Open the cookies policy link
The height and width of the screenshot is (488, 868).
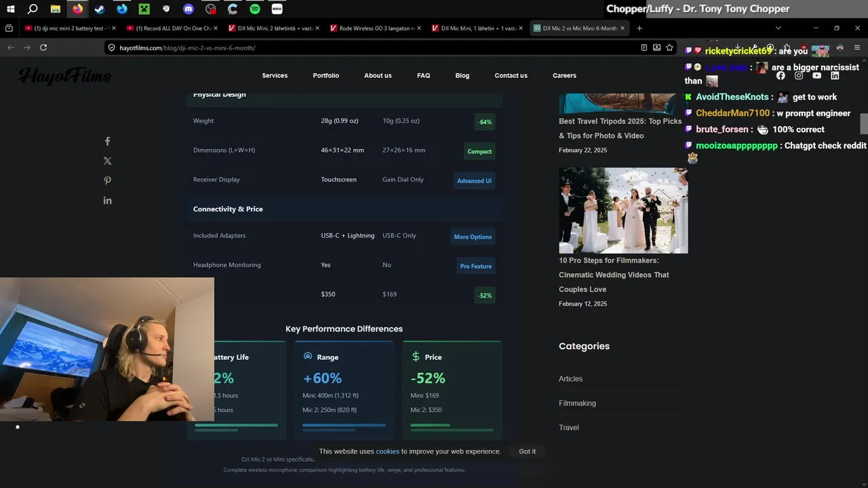(x=388, y=451)
